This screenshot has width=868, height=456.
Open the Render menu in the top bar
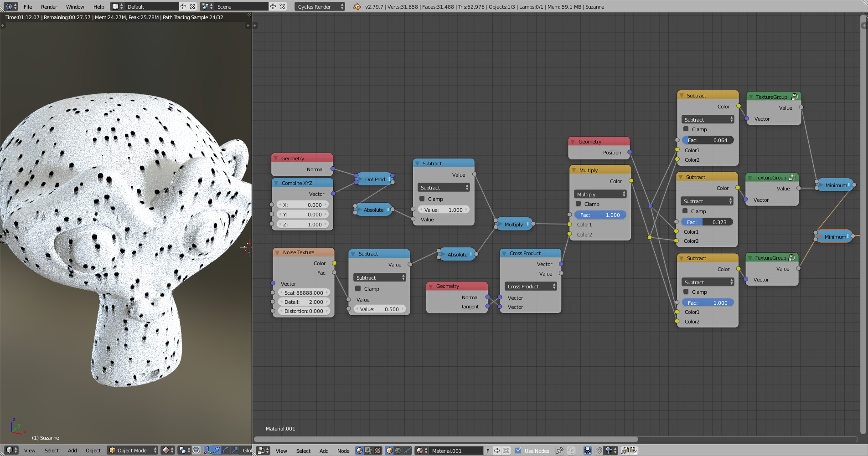click(49, 6)
